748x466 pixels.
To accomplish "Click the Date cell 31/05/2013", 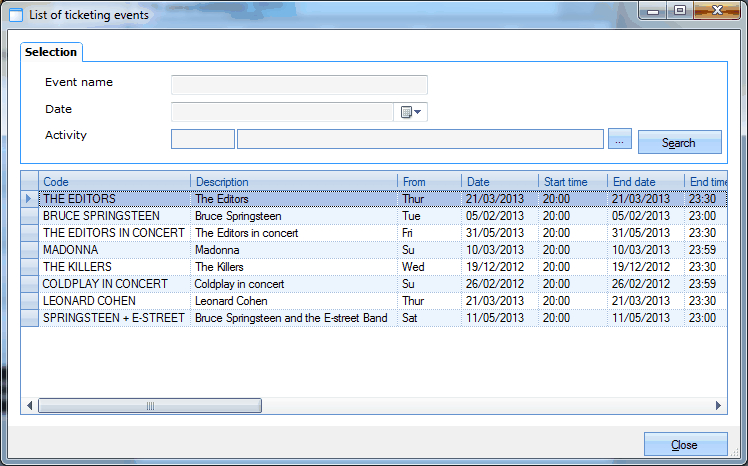I will tap(500, 233).
